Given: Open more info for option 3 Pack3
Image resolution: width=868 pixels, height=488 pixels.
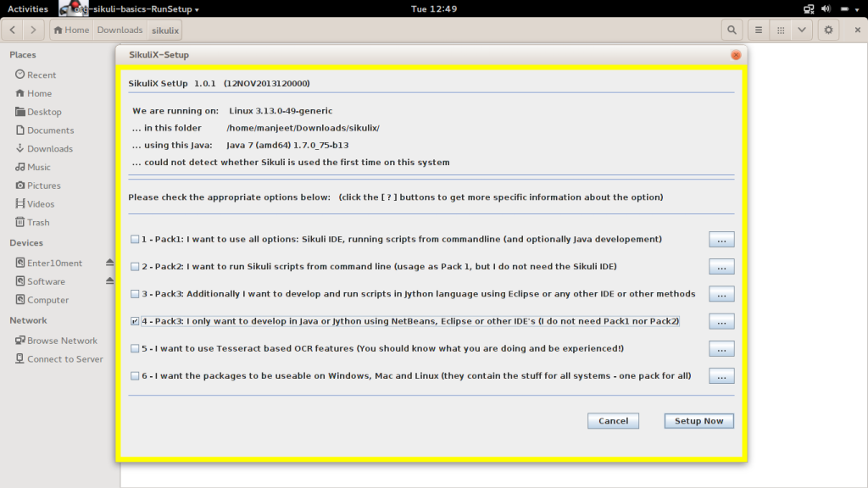Looking at the screenshot, I should click(721, 294).
